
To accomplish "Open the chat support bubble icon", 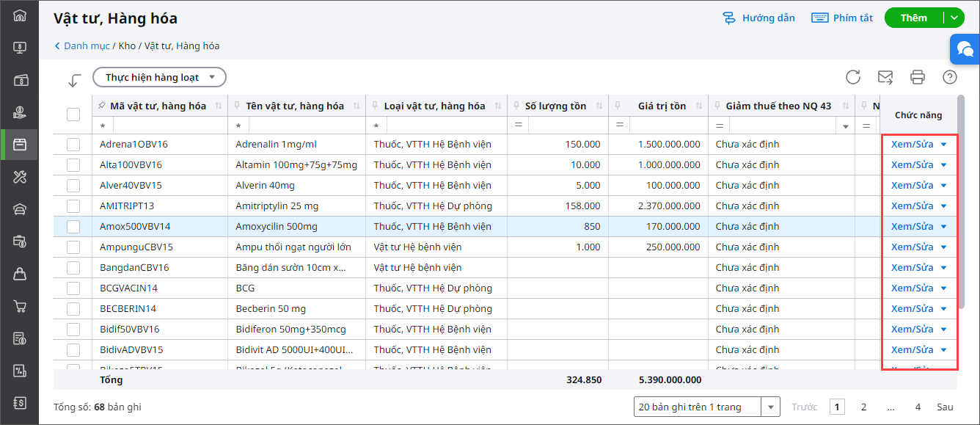I will (x=965, y=50).
